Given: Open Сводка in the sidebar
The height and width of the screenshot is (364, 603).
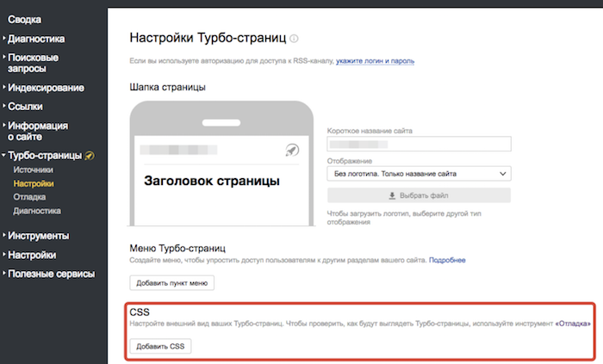Looking at the screenshot, I should [x=24, y=20].
